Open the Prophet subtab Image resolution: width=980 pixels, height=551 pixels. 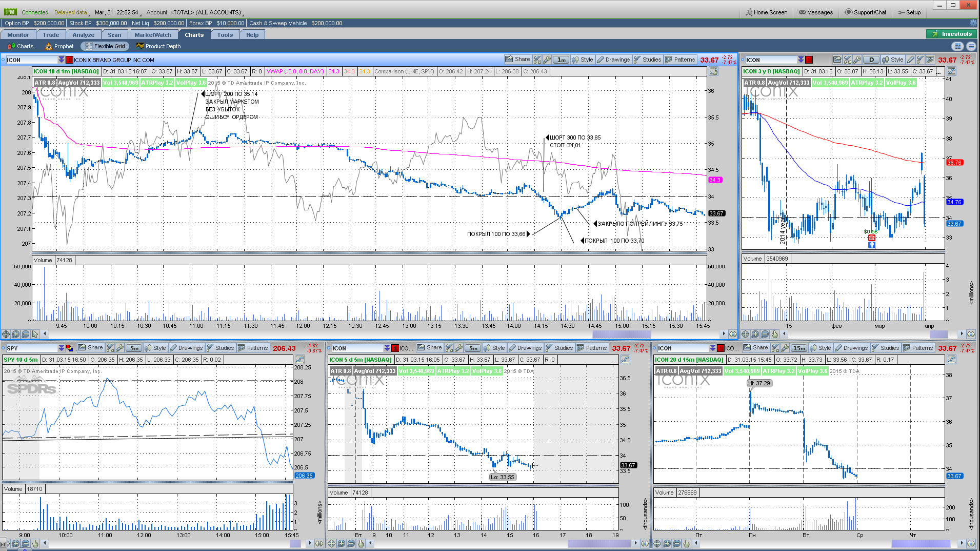[x=59, y=46]
